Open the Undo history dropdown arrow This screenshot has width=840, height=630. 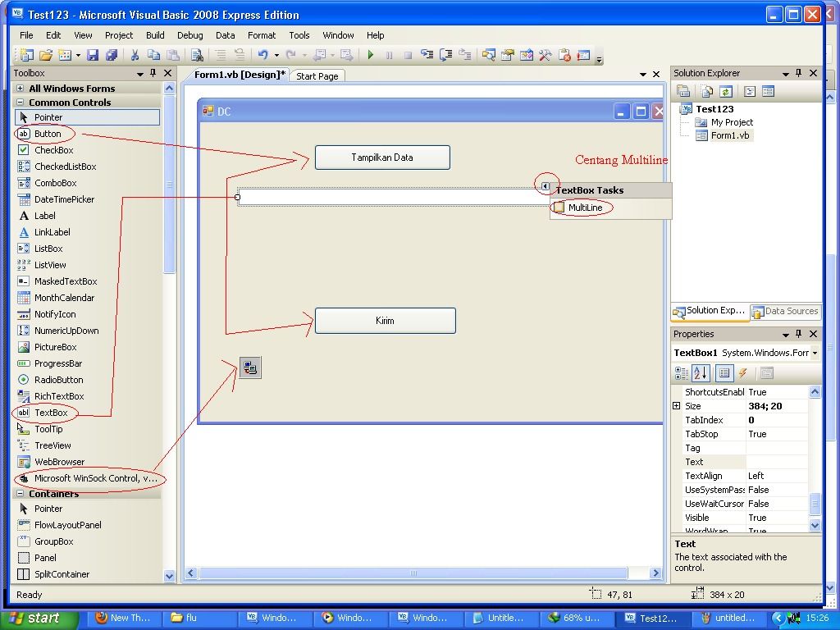coord(276,55)
